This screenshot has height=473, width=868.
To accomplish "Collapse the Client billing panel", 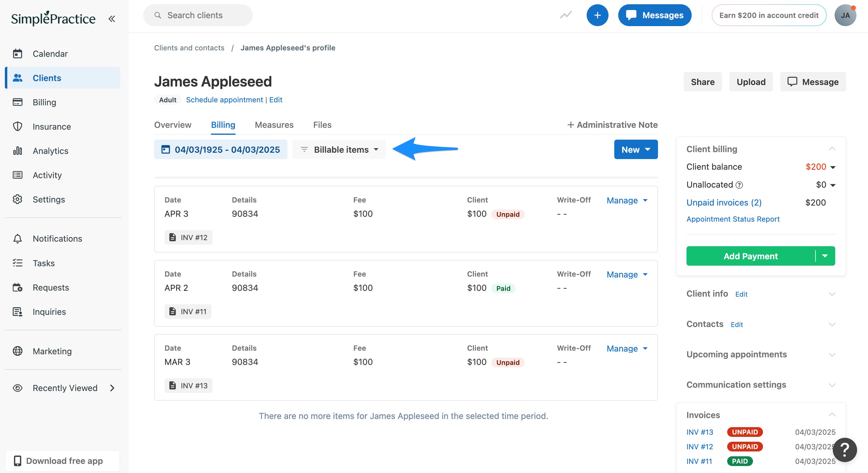I will 832,149.
